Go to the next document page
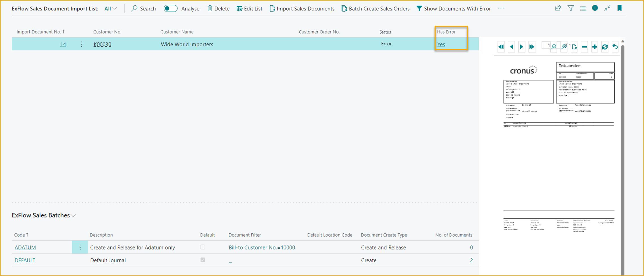This screenshot has height=276, width=644. tap(521, 47)
